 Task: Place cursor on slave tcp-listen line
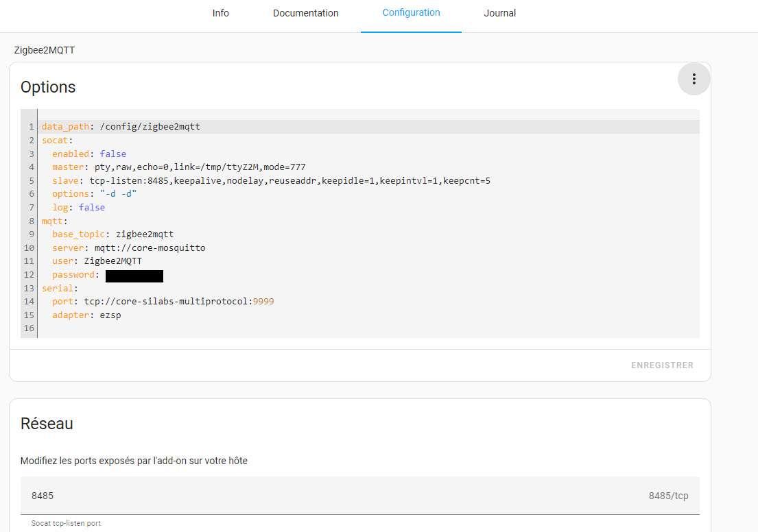[271, 181]
